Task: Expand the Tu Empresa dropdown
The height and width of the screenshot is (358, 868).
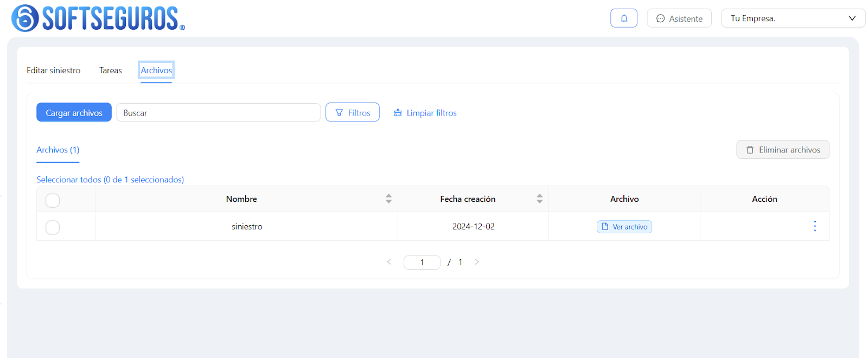Action: (793, 18)
